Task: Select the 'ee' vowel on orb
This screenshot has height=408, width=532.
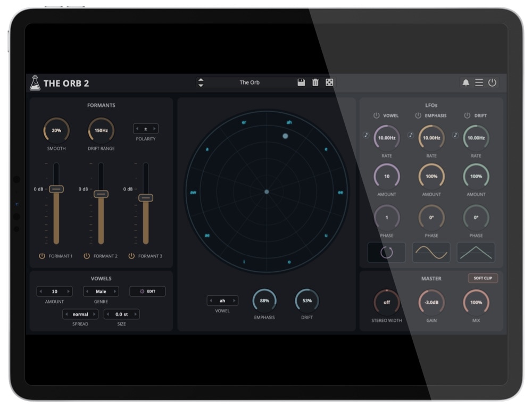Action: 340,193
